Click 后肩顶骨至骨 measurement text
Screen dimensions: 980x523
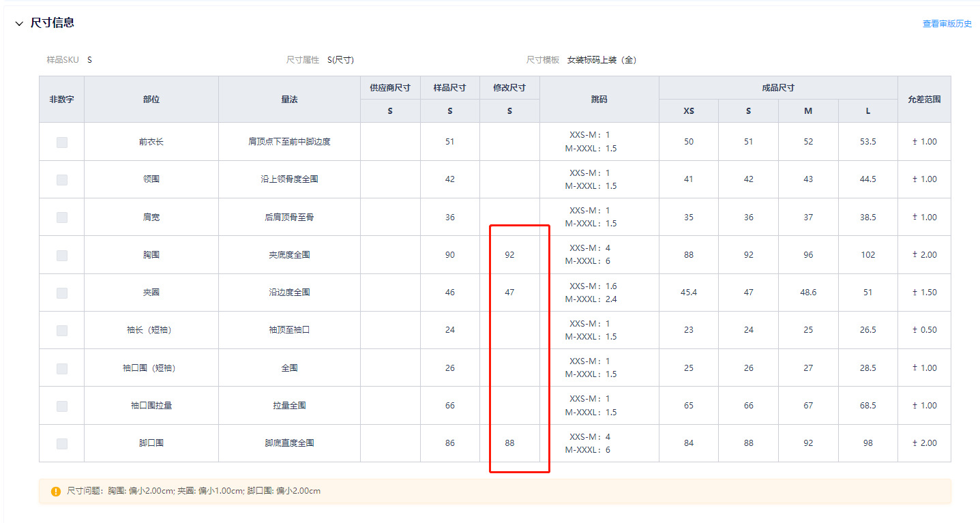point(289,218)
